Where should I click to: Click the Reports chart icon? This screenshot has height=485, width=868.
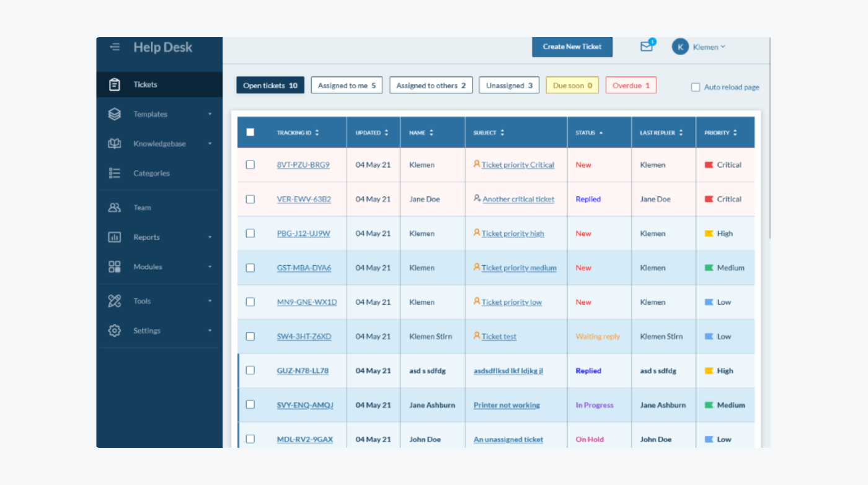click(115, 237)
